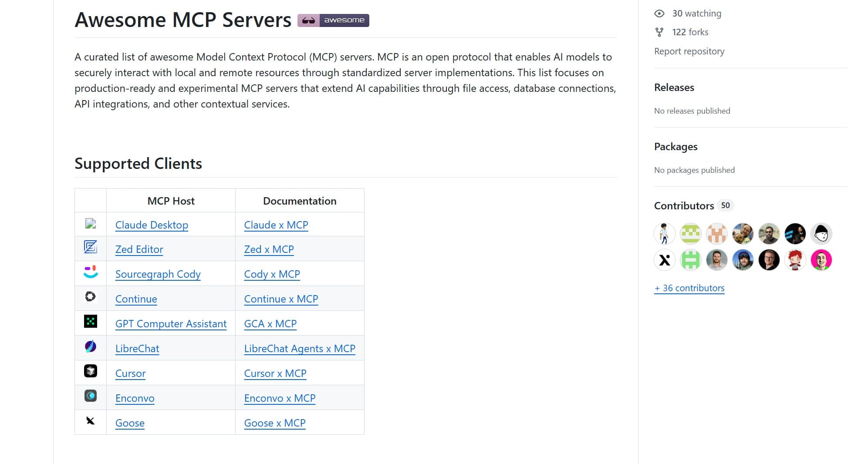Open the orange pixel-pattern contributor avatar
The height and width of the screenshot is (464, 868).
[717, 234]
